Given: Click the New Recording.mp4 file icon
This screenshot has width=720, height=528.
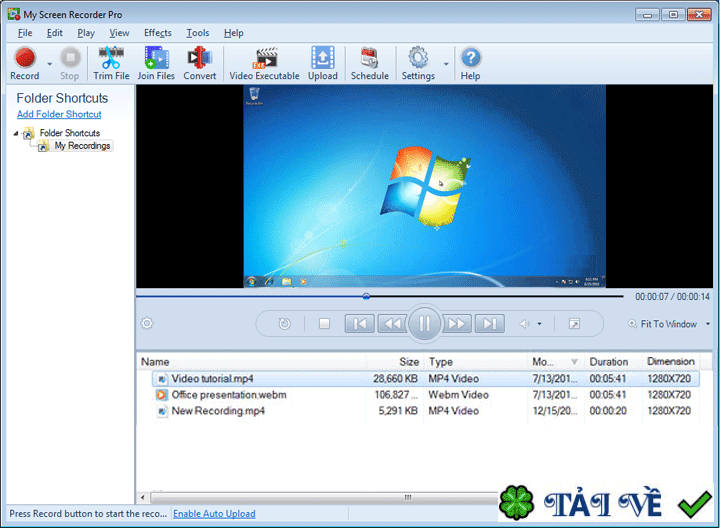Looking at the screenshot, I should [x=162, y=411].
